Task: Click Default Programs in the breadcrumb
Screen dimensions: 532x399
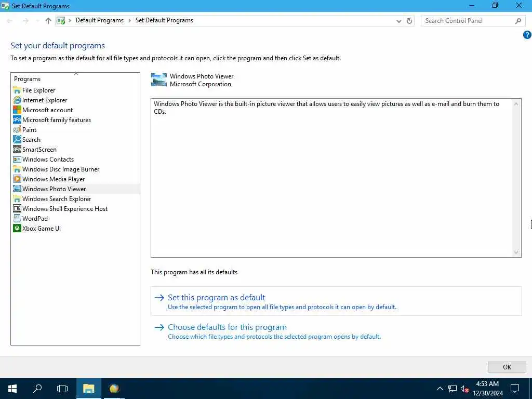Action: [100, 20]
